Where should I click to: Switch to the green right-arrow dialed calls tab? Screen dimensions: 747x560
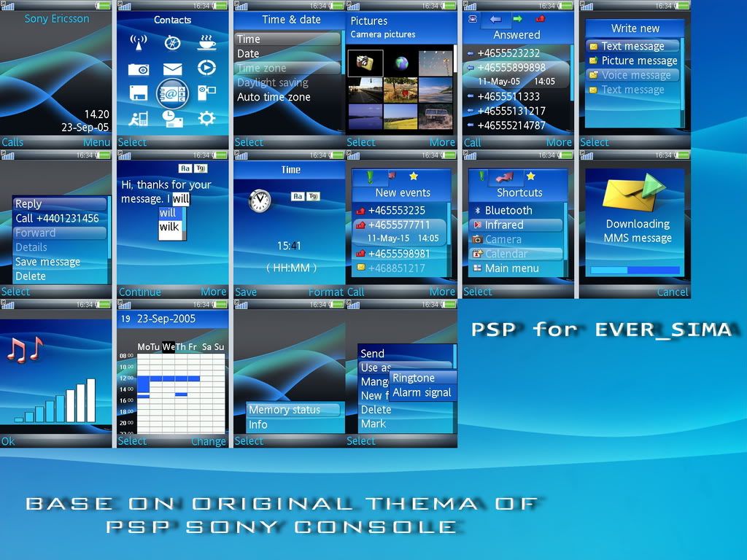(518, 19)
